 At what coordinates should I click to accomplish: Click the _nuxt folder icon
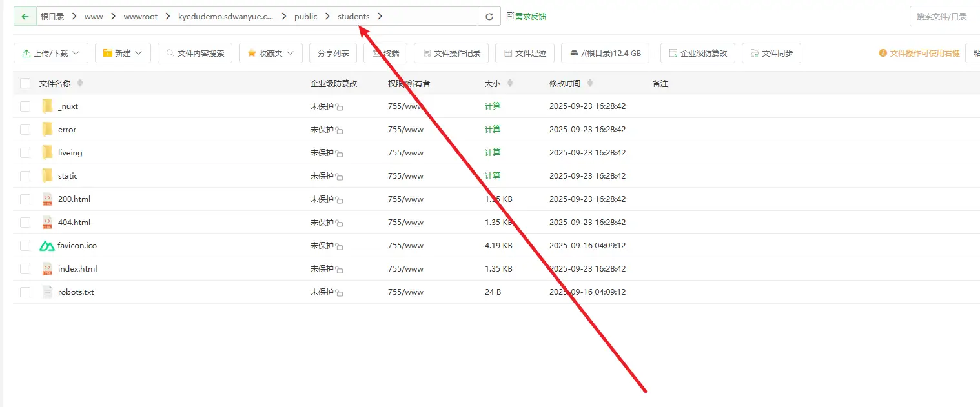click(x=47, y=106)
